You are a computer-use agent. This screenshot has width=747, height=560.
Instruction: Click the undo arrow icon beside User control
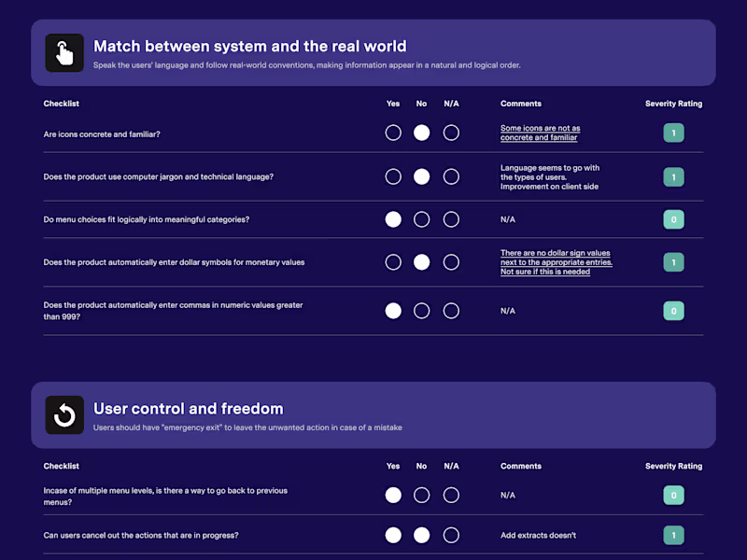64,415
